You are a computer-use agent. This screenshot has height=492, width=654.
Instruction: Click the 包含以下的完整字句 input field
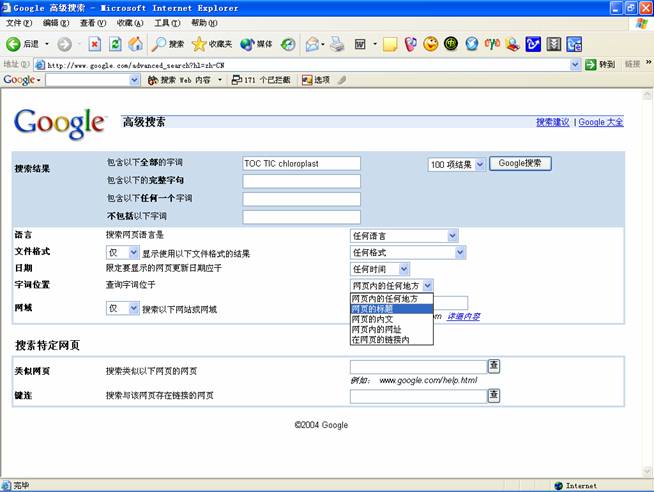(301, 181)
